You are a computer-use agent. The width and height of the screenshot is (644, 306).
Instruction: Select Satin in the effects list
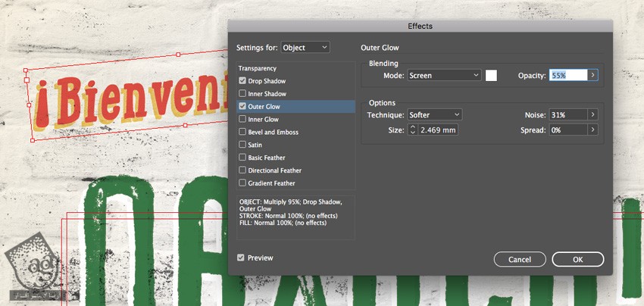click(x=256, y=145)
